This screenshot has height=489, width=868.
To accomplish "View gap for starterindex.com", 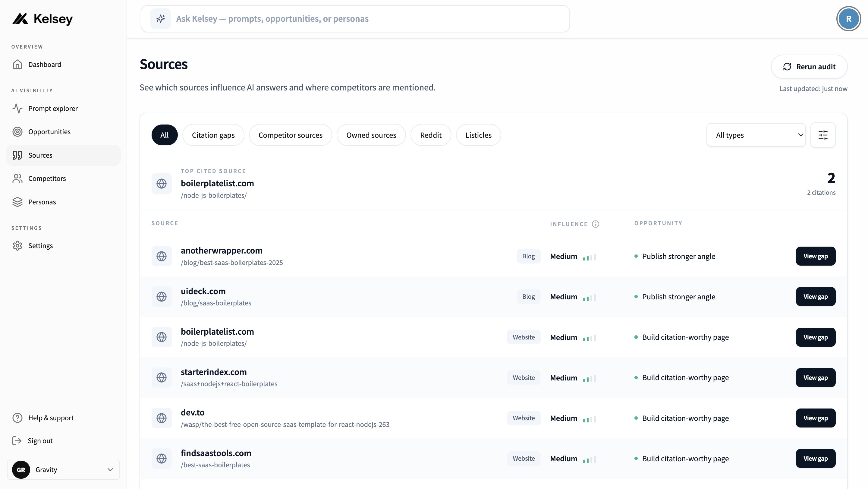I will pos(816,377).
